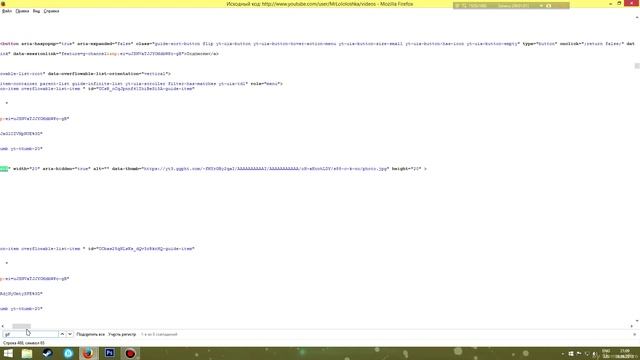Image resolution: width=640 pixels, height=360 pixels.
Task: Click the vertical scrollbar up arrow
Action: coord(637,18)
